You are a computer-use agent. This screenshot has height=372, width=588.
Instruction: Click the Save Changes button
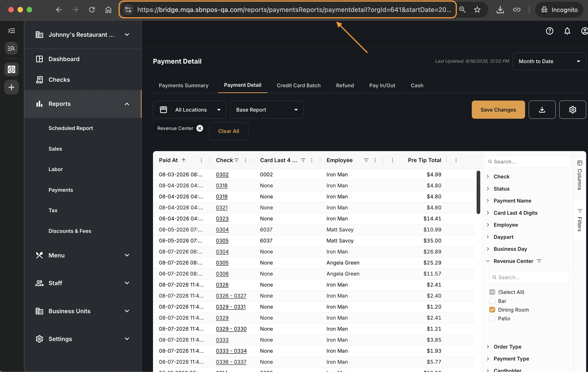(498, 110)
